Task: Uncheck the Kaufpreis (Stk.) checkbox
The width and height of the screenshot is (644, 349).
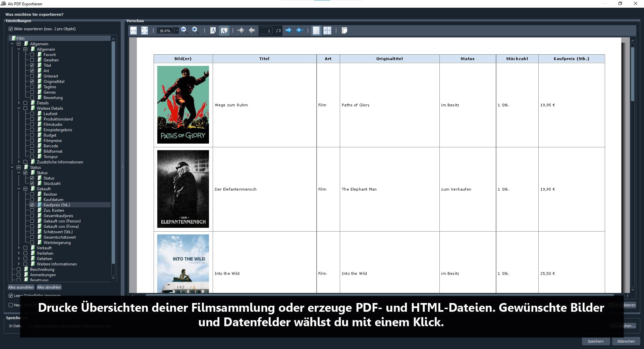Action: [32, 205]
